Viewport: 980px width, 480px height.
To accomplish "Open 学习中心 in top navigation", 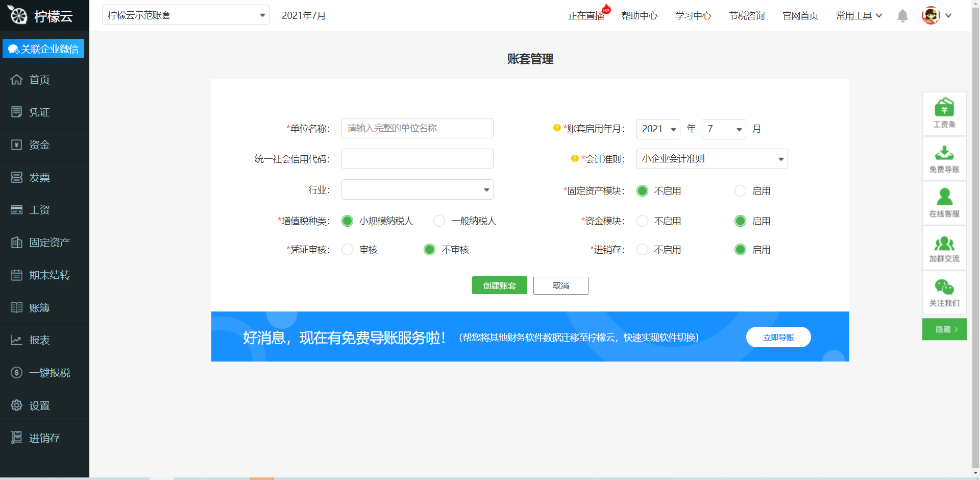I will tap(693, 16).
